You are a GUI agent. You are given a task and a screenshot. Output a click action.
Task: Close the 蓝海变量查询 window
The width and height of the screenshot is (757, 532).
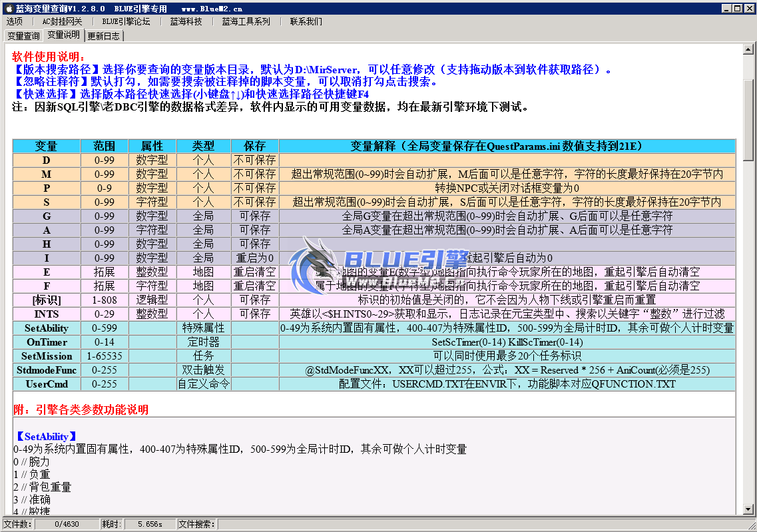748,8
